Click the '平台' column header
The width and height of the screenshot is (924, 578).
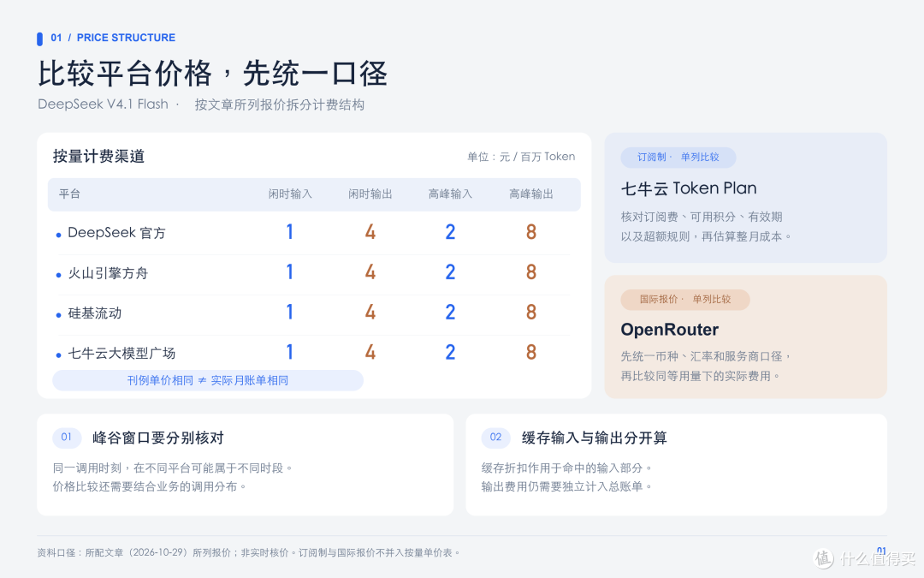(69, 194)
